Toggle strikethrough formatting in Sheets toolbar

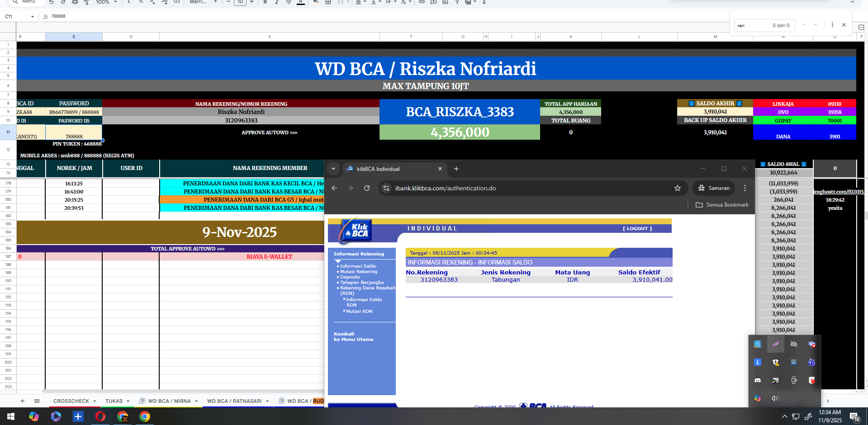289,2
